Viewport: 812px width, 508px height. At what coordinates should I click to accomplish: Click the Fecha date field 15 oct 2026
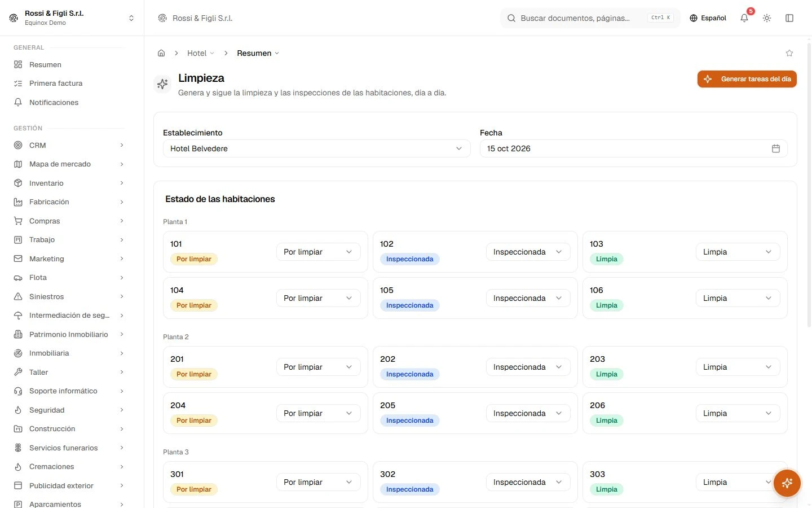[x=633, y=148]
